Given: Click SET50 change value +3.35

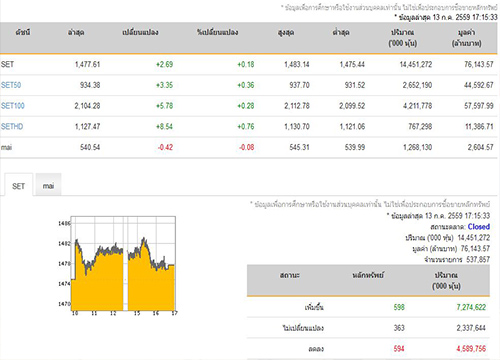Looking at the screenshot, I should (164, 85).
